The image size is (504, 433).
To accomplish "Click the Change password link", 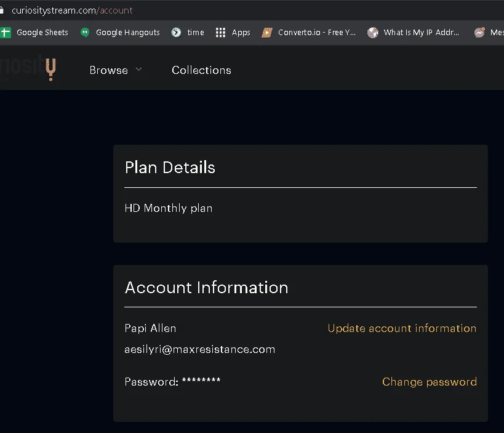I will pyautogui.click(x=430, y=382).
